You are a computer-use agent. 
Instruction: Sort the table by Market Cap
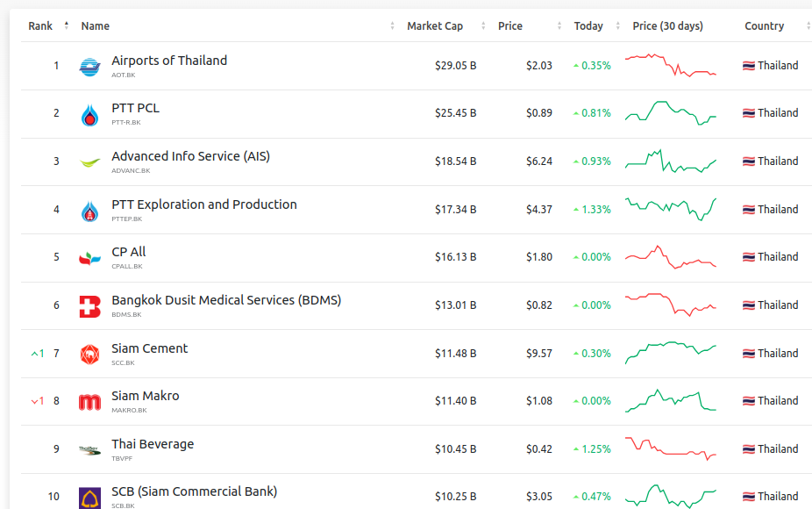point(435,26)
